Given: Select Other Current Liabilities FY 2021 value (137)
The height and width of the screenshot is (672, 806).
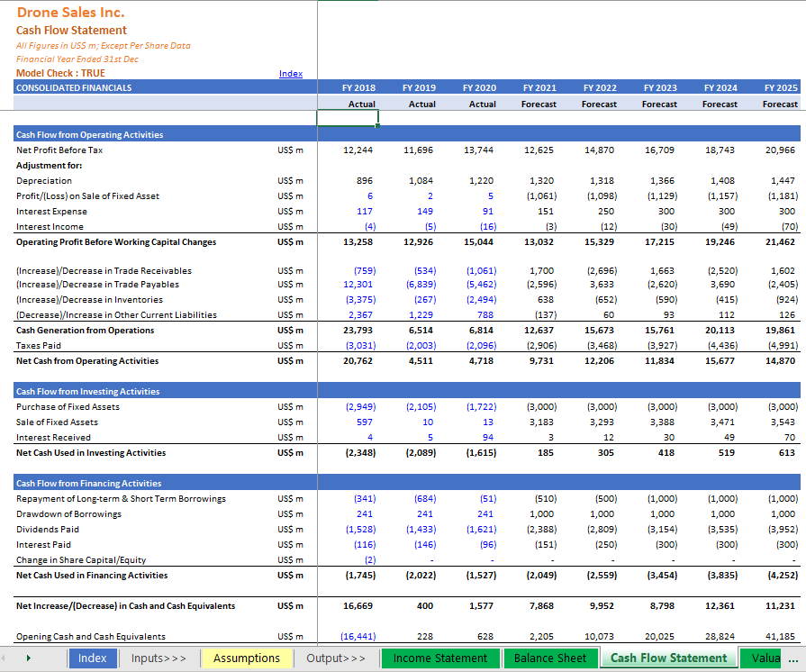Looking at the screenshot, I should coord(544,315).
